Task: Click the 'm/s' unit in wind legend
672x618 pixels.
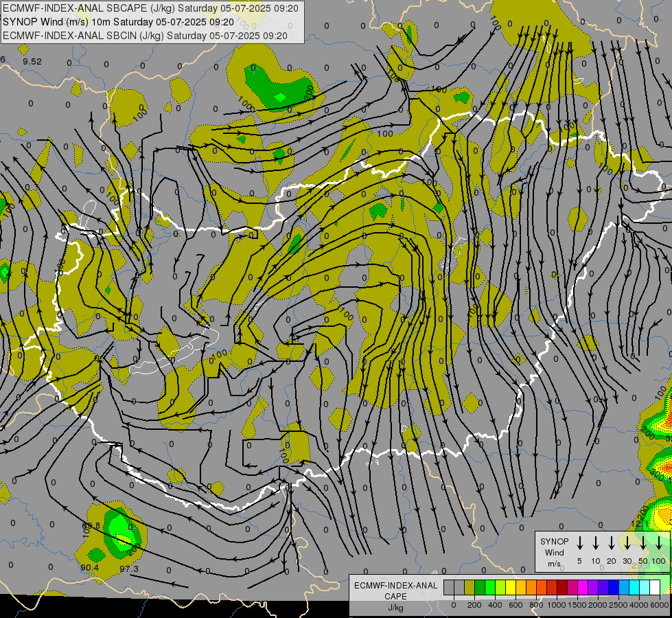Action: (x=554, y=564)
